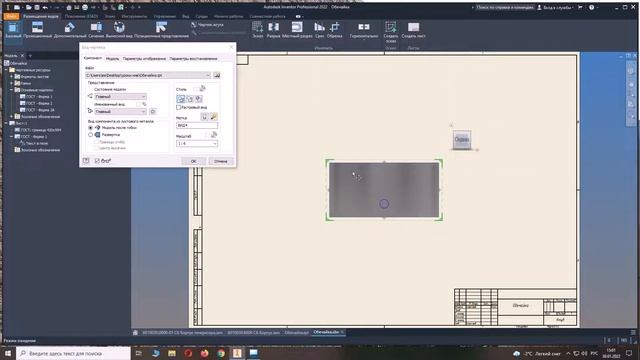Select Развертка radio button
640x360 pixels.
pyautogui.click(x=91, y=135)
